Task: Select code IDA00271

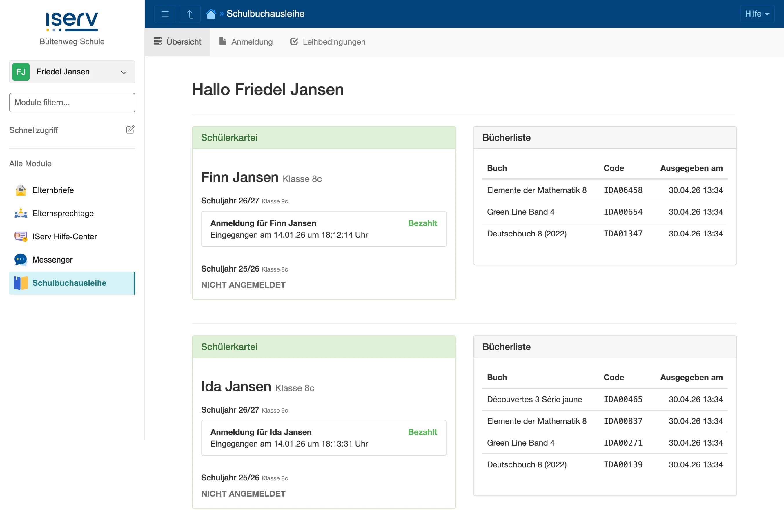Action: pyautogui.click(x=623, y=443)
